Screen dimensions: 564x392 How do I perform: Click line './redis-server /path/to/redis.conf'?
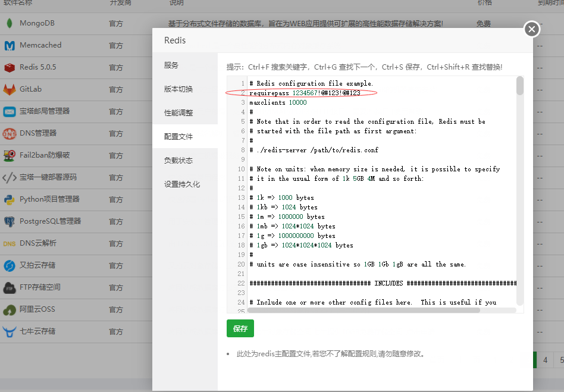coord(314,150)
